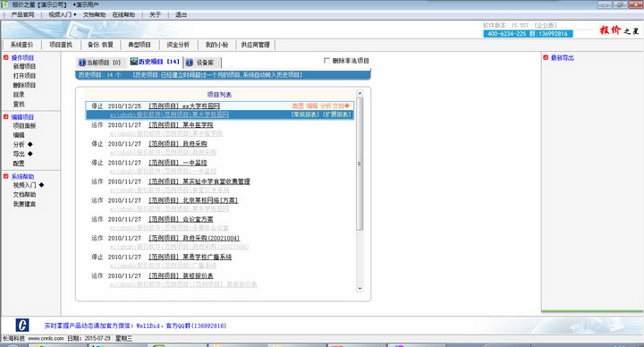Switch to the 当前项目 [0] tab
Image resolution: width=644 pixels, height=347 pixels.
click(100, 63)
